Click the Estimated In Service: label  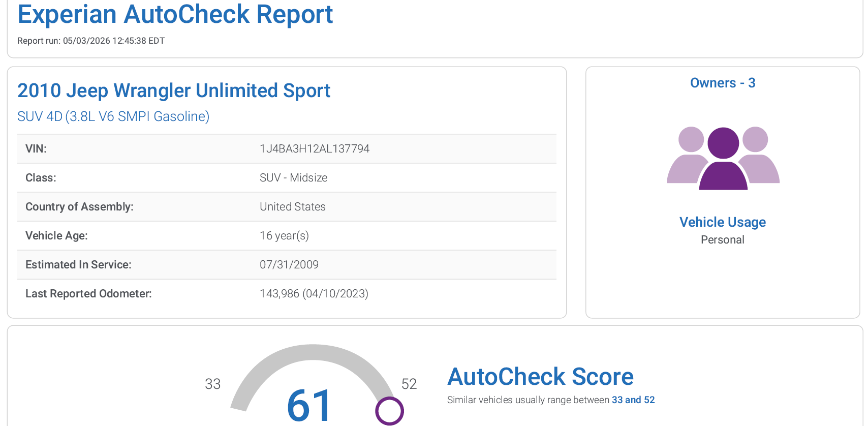pos(78,265)
